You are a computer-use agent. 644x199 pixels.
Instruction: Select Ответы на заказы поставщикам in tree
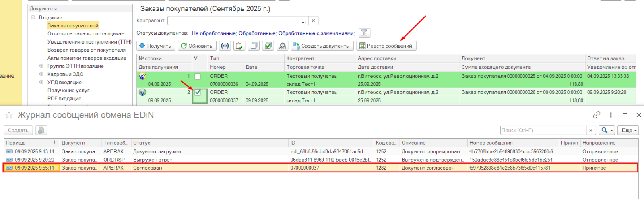(86, 34)
